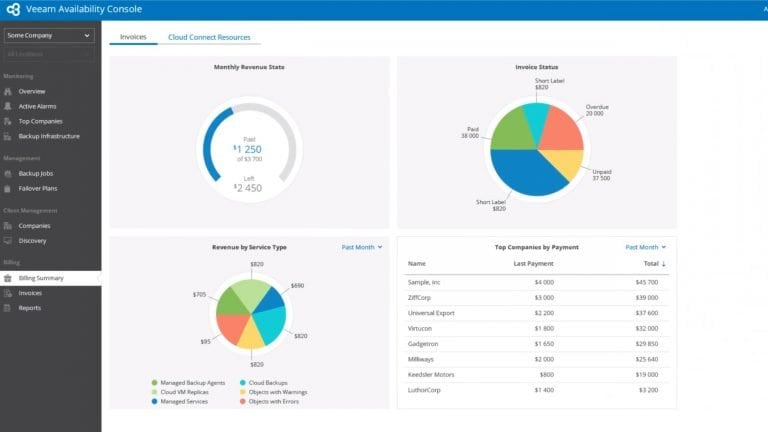The width and height of the screenshot is (768, 432).
Task: Click the $3 200 total value
Action: click(x=648, y=390)
